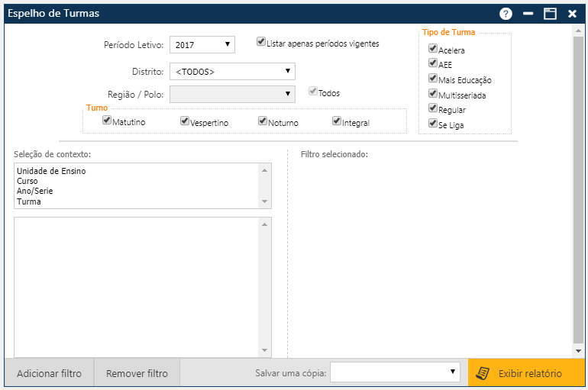The image size is (588, 390).
Task: Click the scroll down arrow in context list
Action: click(266, 202)
